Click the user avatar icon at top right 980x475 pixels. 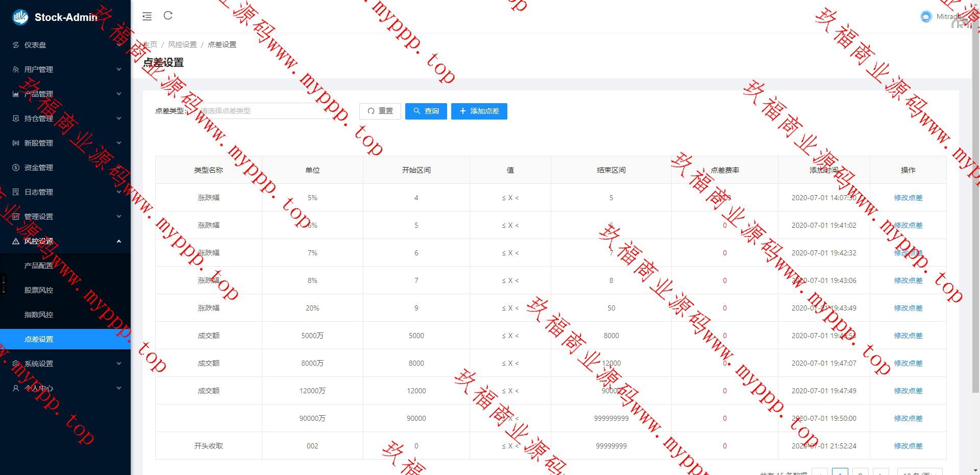click(x=926, y=16)
